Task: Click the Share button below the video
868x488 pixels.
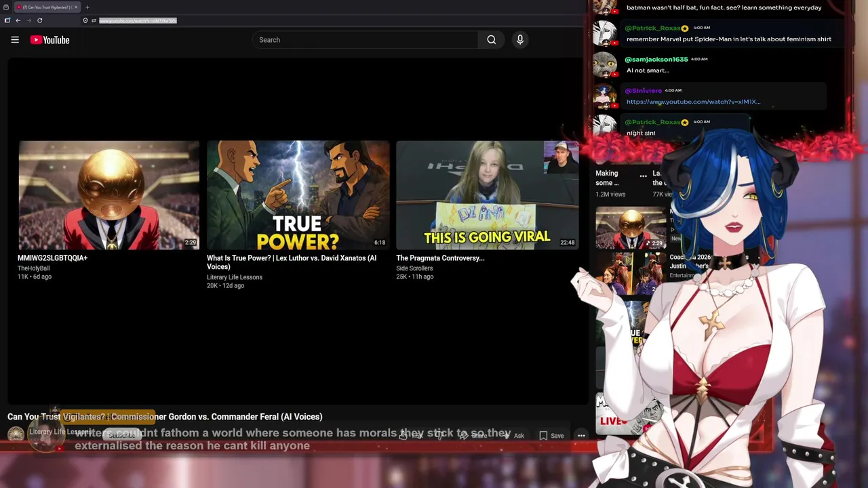Action: point(473,436)
